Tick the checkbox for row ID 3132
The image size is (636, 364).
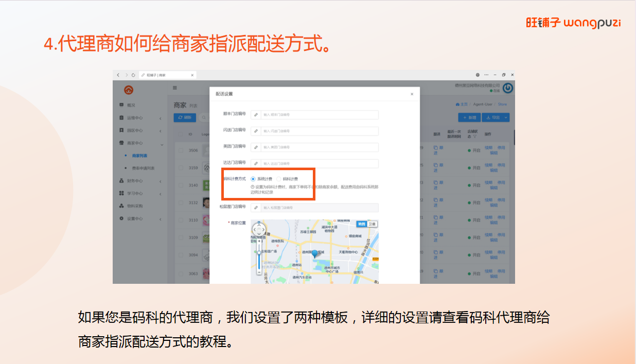[x=181, y=203]
